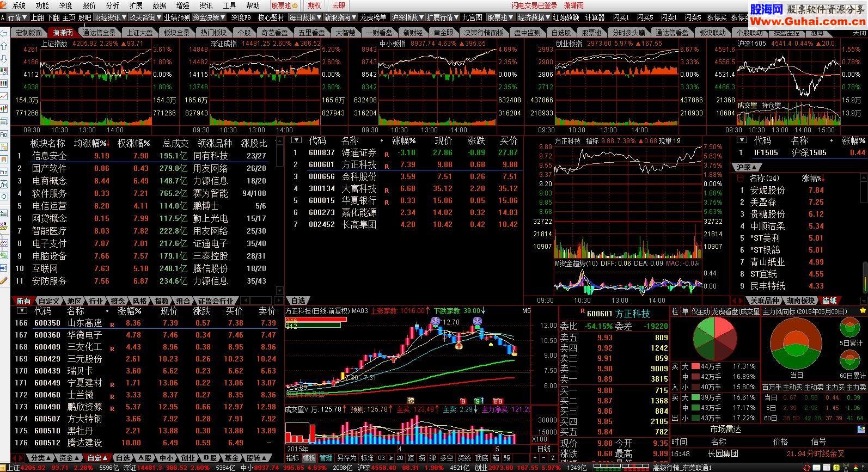Viewport: 868px width, 472px height.
Task: Click the sort dropdown icon above row 166
Action: (22, 311)
